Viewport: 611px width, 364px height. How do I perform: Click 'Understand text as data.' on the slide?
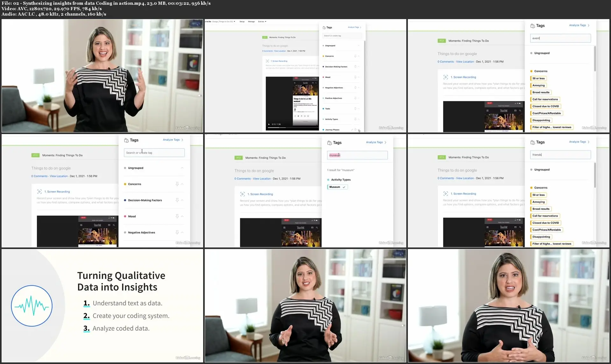coord(128,303)
